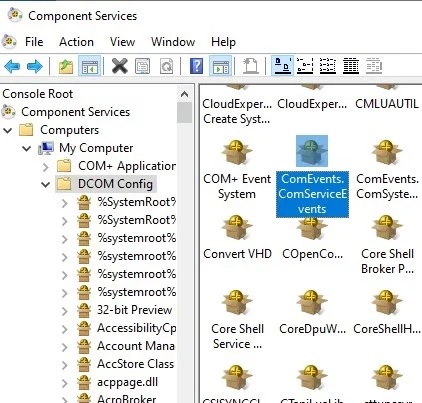Select the Computers folder in tree

[x=69, y=130]
